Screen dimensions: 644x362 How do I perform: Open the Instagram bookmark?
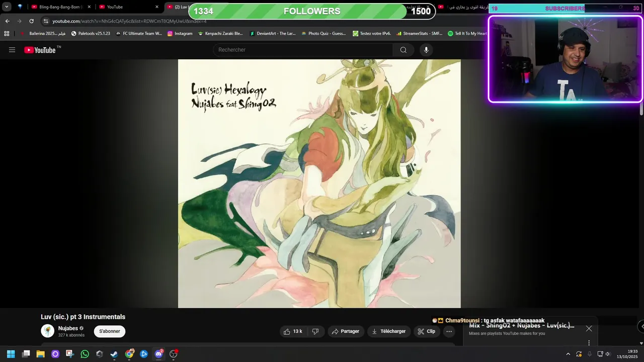pyautogui.click(x=180, y=34)
